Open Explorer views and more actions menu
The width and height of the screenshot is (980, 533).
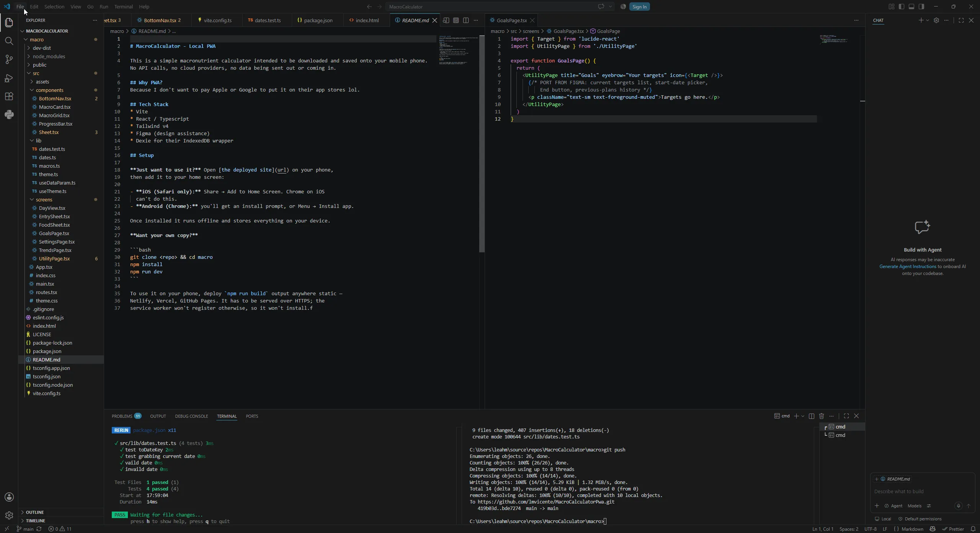click(x=95, y=20)
